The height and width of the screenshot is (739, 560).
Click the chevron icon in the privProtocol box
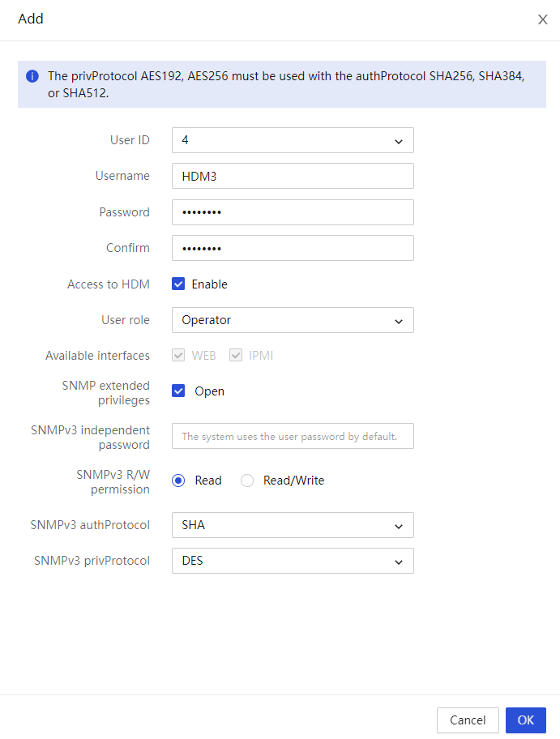click(398, 562)
